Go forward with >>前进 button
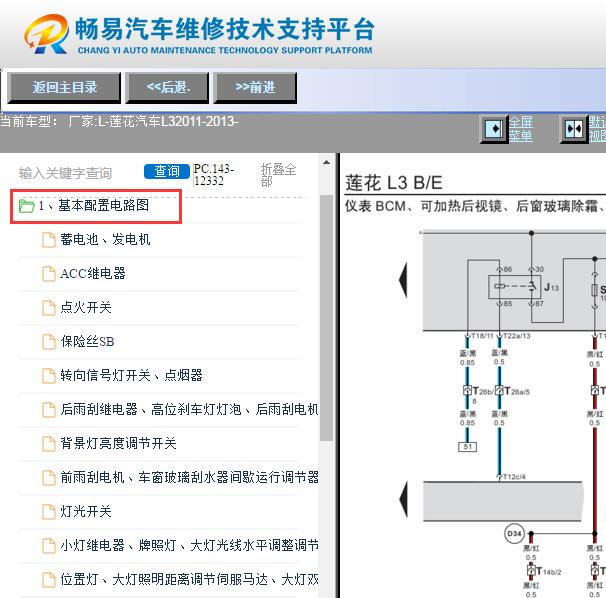The width and height of the screenshot is (606, 598). pos(255,88)
